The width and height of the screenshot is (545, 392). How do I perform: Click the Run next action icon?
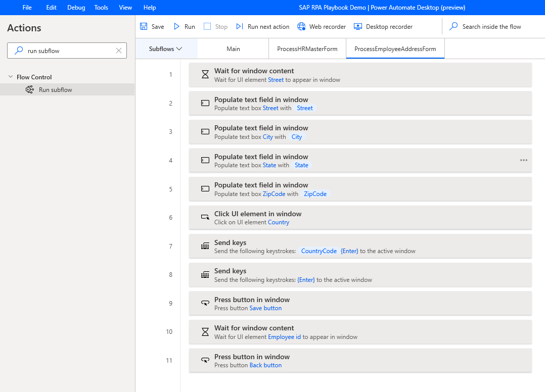240,26
